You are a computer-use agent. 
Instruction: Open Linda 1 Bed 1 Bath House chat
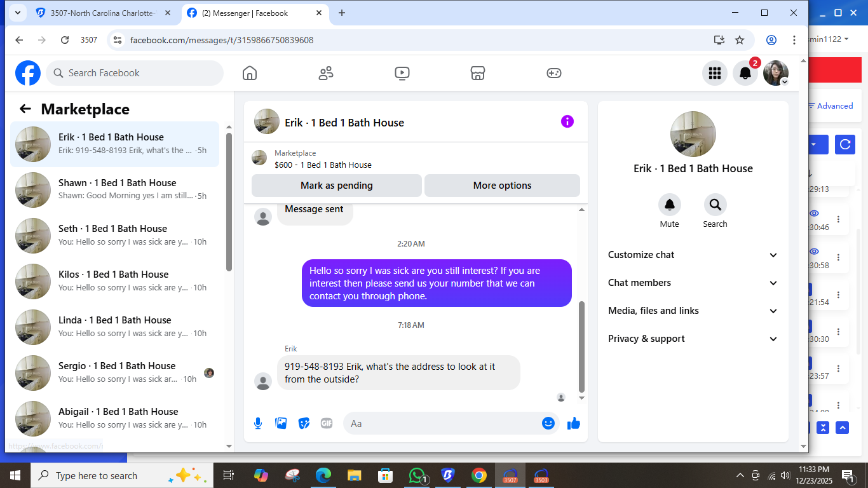(x=115, y=327)
